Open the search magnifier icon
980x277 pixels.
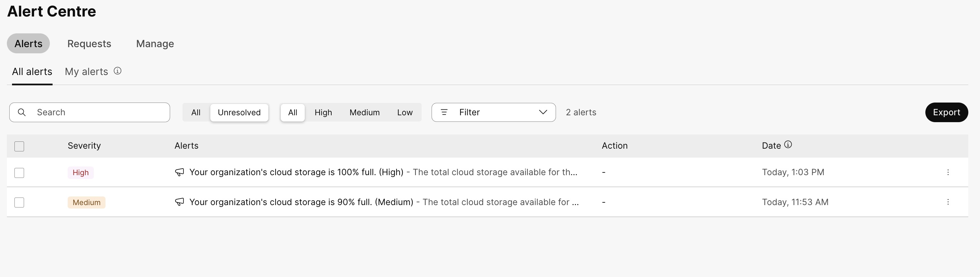click(x=22, y=112)
